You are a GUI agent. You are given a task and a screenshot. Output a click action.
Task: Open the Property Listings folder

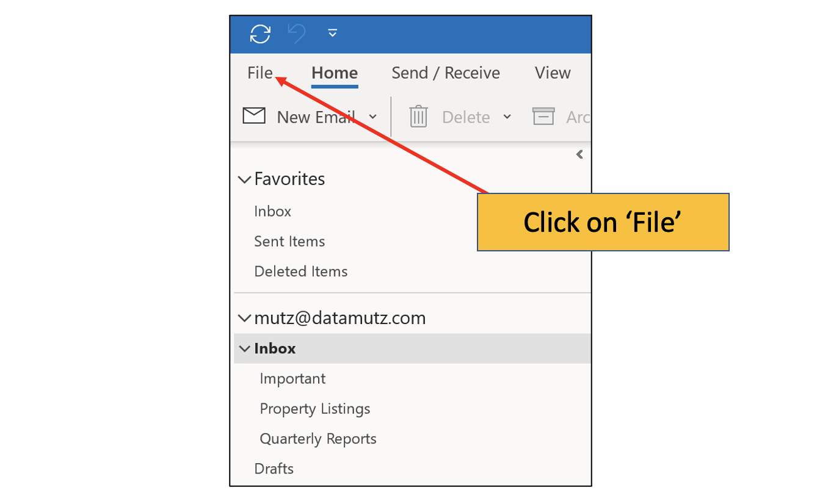(x=315, y=408)
